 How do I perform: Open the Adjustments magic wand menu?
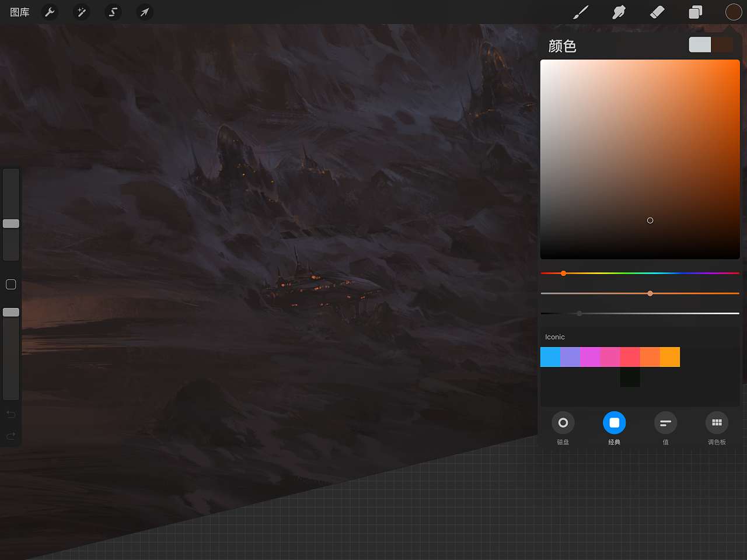82,12
